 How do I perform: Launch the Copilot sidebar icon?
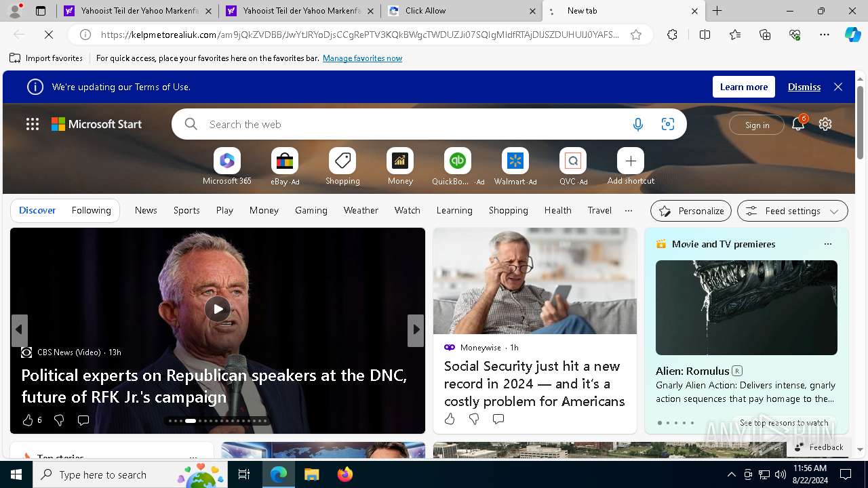[x=852, y=35]
